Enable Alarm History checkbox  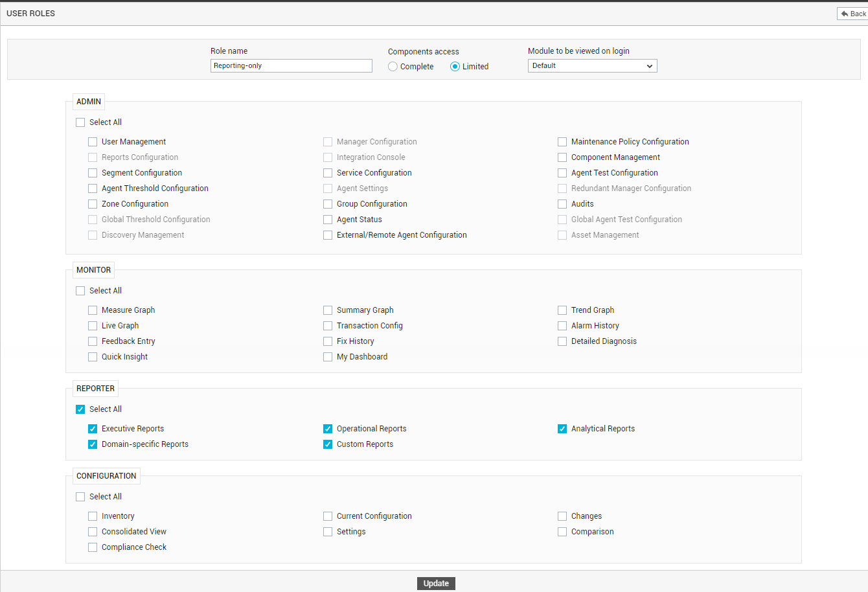(562, 326)
